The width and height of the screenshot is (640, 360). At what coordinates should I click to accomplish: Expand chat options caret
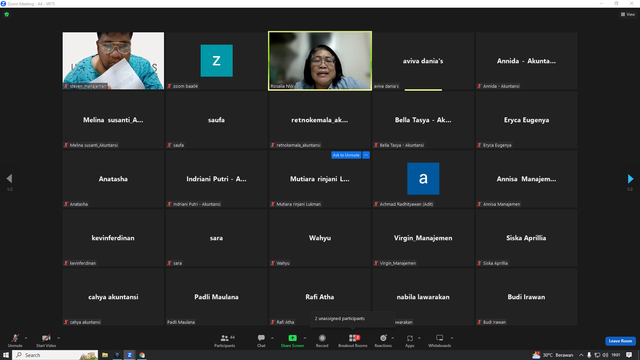pos(272,338)
